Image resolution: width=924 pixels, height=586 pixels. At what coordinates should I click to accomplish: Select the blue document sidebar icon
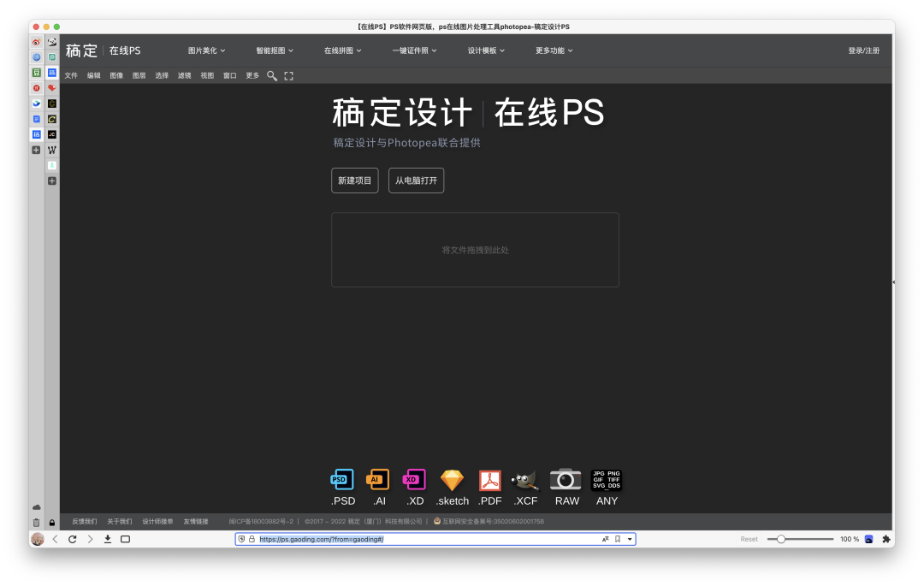37,119
